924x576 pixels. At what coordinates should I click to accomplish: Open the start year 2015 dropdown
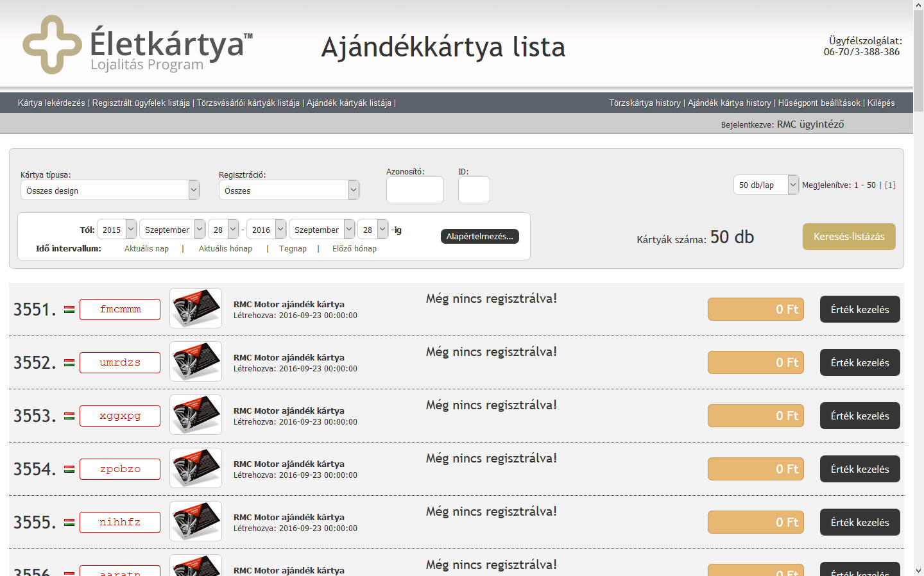(x=116, y=230)
